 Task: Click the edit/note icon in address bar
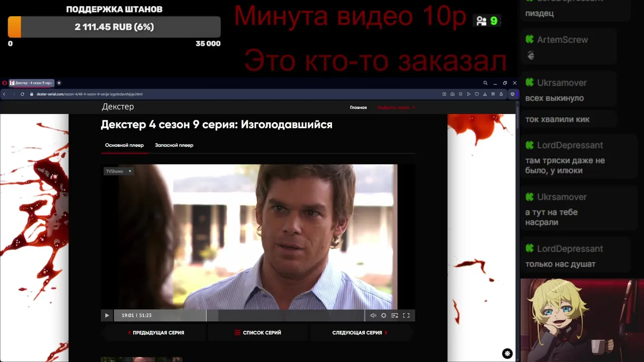444,94
